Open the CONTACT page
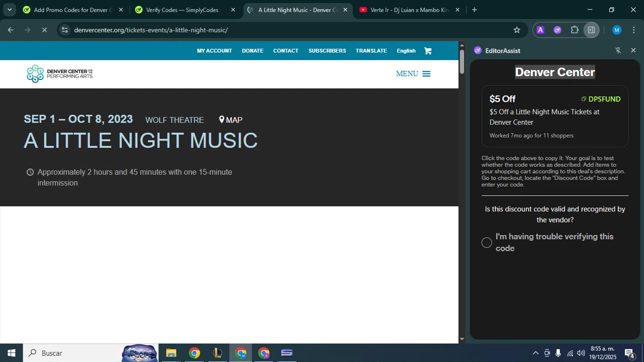The height and width of the screenshot is (362, 644). click(x=286, y=51)
